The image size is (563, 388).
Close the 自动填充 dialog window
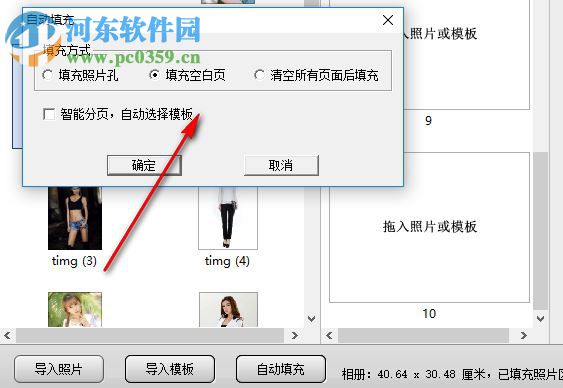(x=388, y=20)
